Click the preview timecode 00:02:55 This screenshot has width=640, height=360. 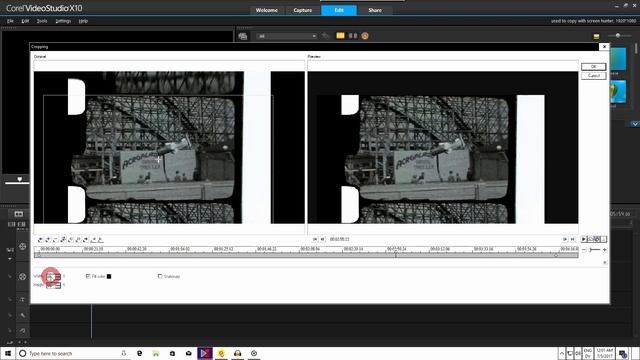(x=340, y=239)
